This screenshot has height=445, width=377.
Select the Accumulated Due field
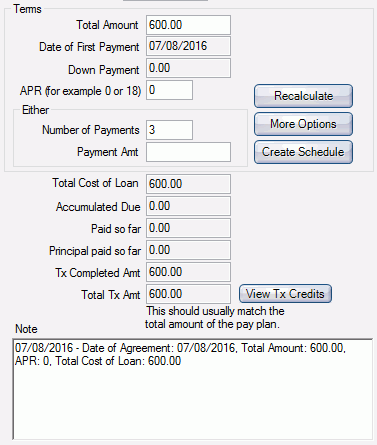coord(188,206)
